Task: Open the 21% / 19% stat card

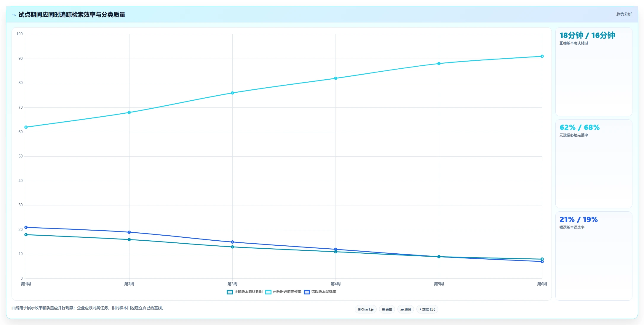Action: pyautogui.click(x=594, y=256)
